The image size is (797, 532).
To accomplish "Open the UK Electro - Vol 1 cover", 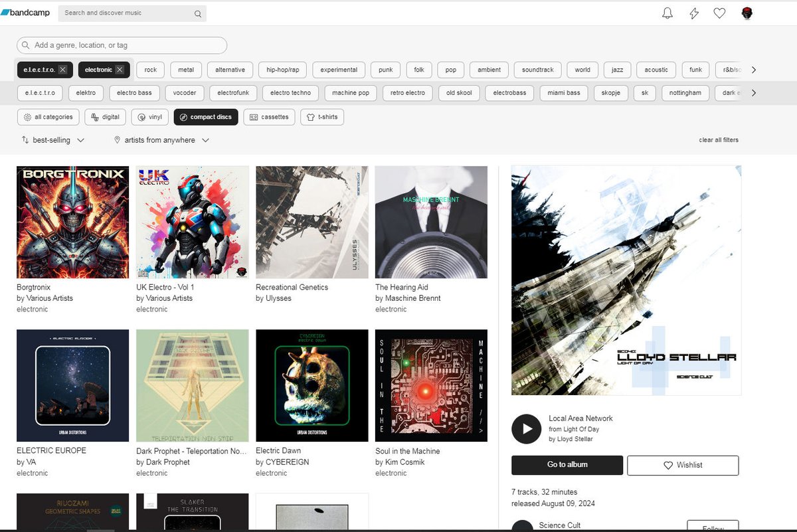I will (193, 222).
